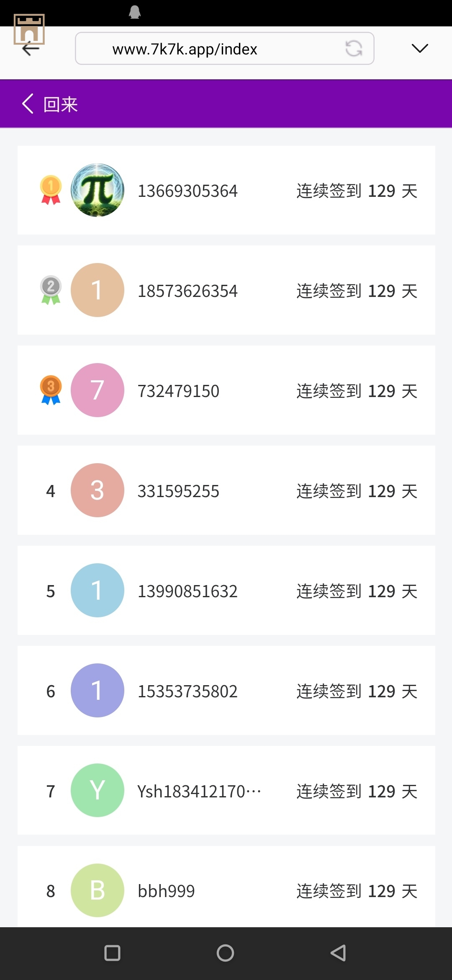Open user 13990851632 entry
This screenshot has width=452, height=980.
tap(187, 591)
